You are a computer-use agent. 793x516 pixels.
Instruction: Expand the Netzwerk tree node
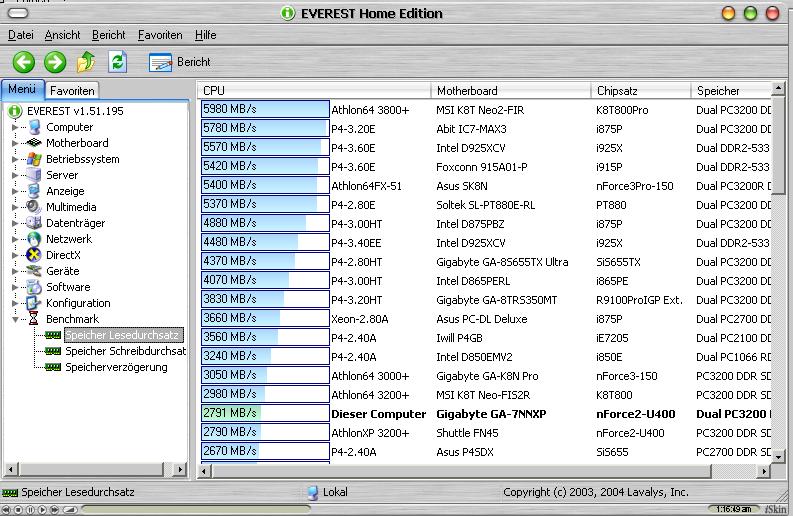[15, 239]
